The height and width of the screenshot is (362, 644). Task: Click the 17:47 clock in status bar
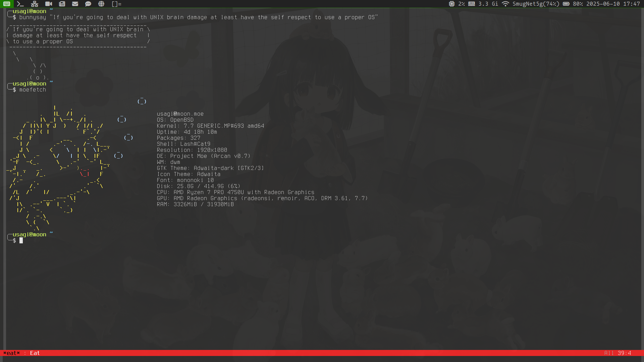(x=632, y=4)
